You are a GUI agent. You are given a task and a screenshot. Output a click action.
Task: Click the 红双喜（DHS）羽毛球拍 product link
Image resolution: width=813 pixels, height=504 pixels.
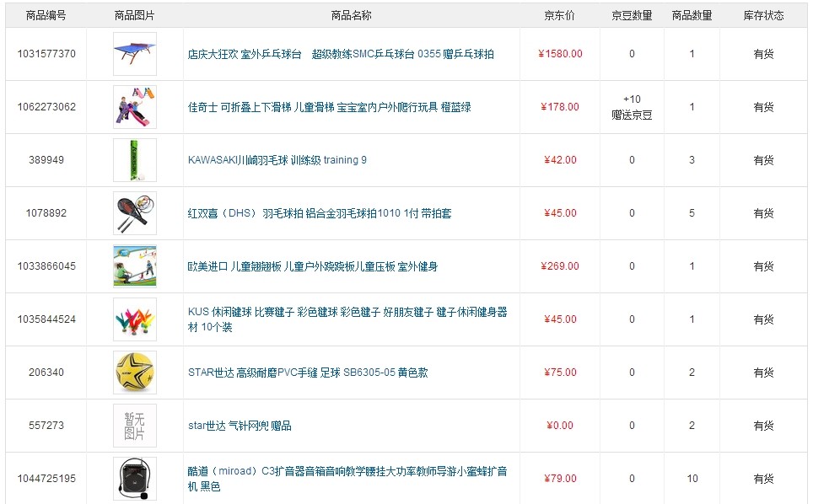pos(319,213)
